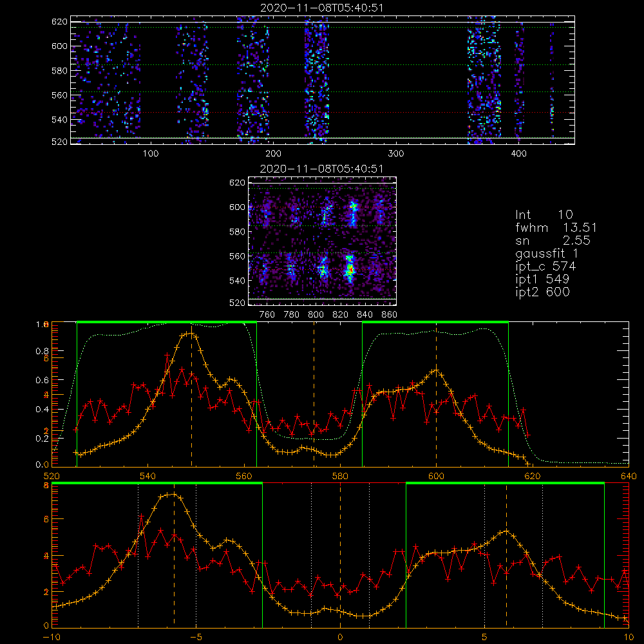Click x-axis label 100 of the top plot
The width and height of the screenshot is (644, 644).
coord(151,154)
